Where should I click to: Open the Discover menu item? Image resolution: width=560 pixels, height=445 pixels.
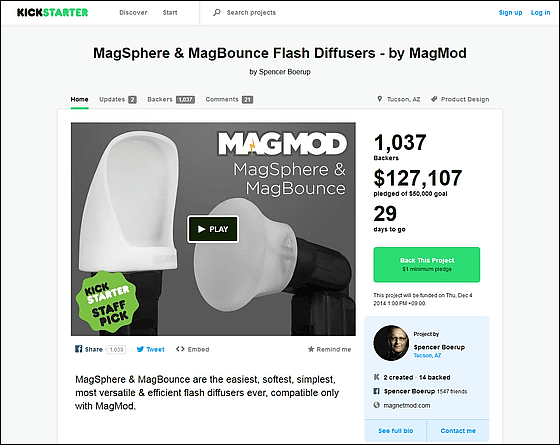[133, 12]
